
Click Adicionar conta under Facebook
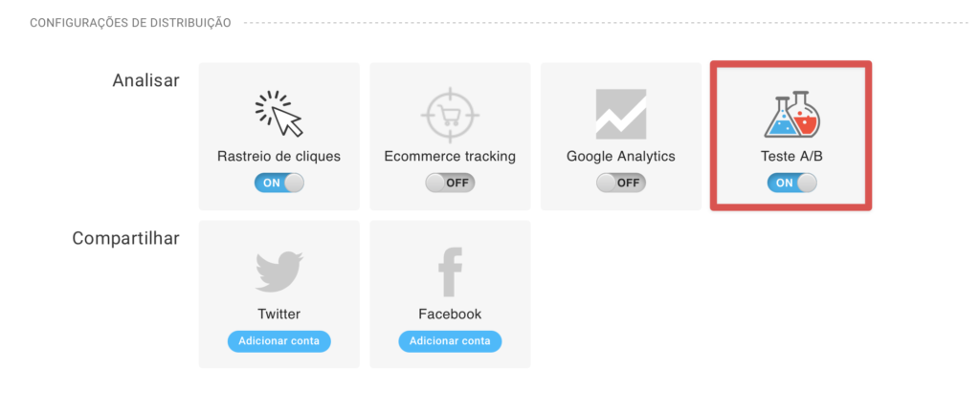[450, 341]
